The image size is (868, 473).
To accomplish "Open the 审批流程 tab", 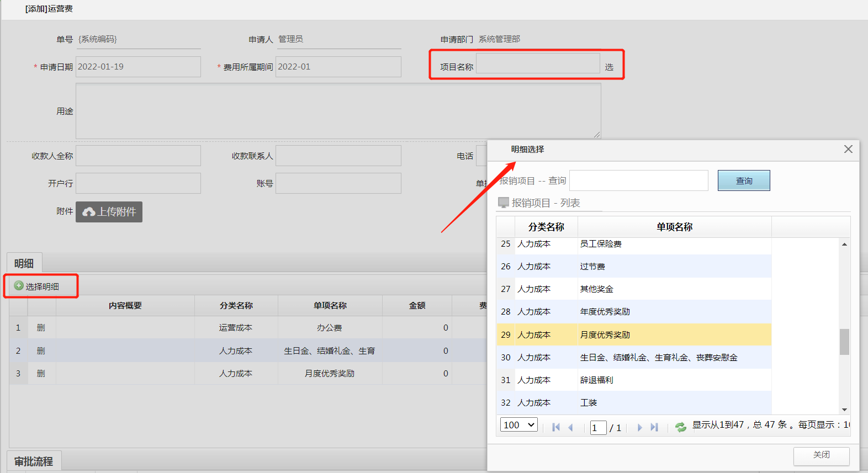I will pos(34,461).
